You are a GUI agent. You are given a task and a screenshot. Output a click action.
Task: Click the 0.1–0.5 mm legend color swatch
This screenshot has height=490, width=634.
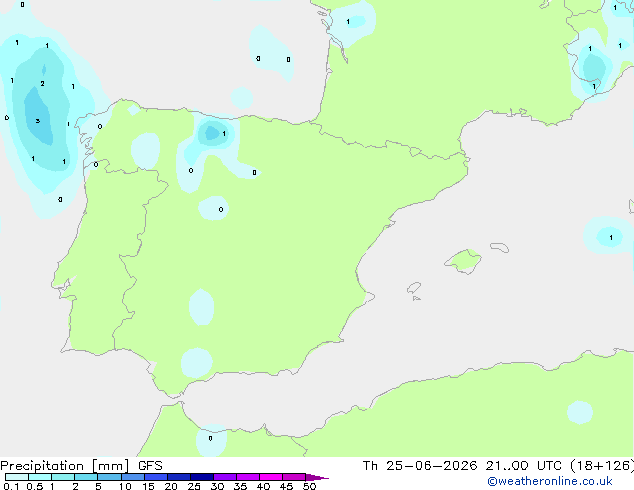tap(17, 477)
